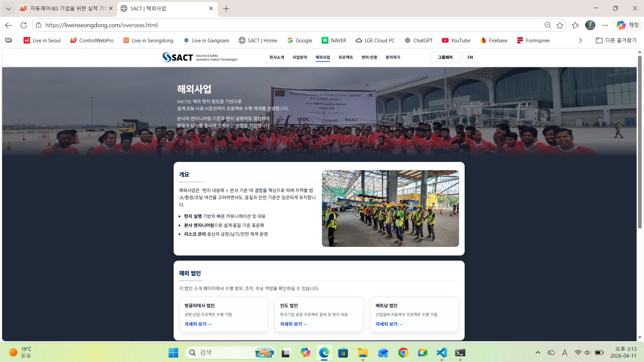Toggle favorite star for current page
The image size is (644, 362).
click(x=560, y=25)
